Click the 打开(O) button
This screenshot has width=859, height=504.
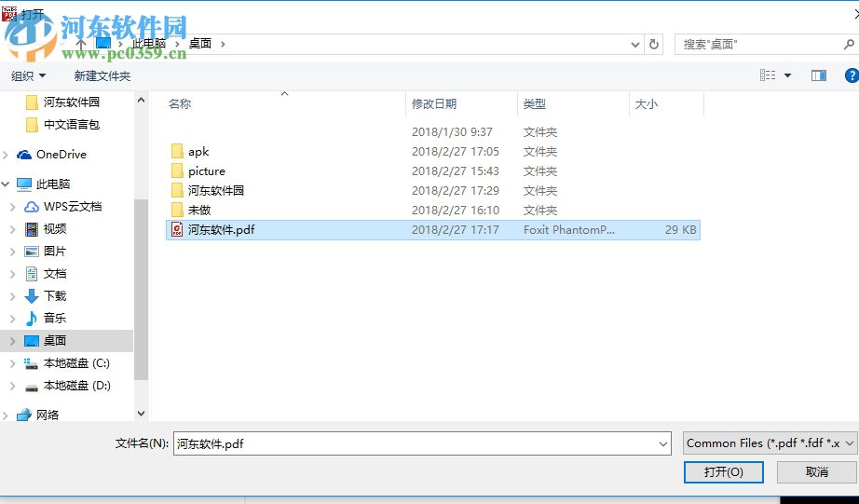724,471
